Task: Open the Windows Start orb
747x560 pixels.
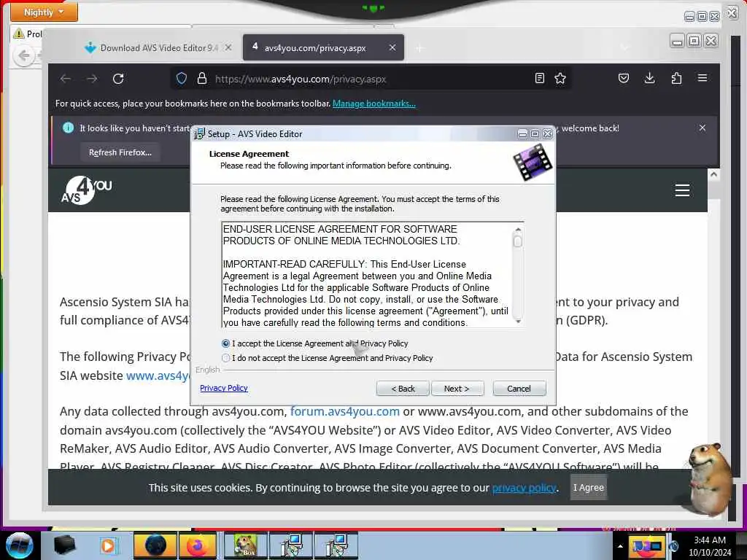Action: click(x=19, y=545)
